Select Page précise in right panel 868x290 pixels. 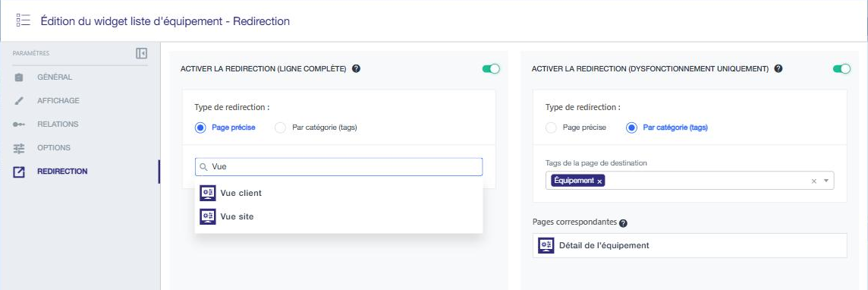click(576, 128)
